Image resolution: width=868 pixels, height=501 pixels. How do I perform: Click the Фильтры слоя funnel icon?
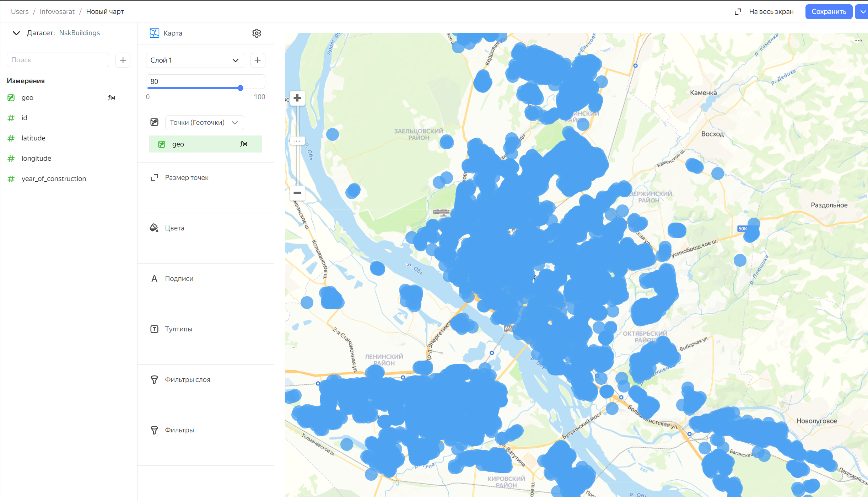[154, 379]
